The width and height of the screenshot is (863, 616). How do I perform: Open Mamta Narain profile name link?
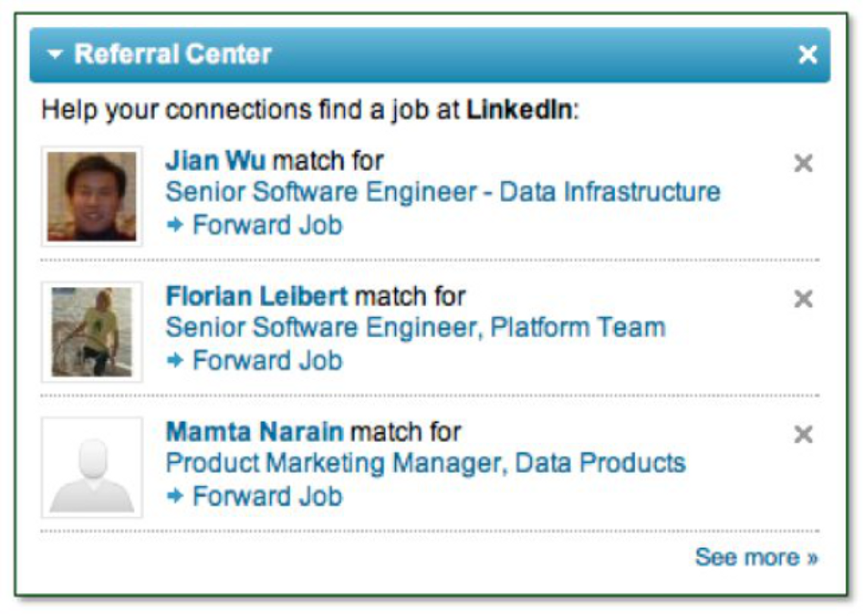(x=255, y=432)
